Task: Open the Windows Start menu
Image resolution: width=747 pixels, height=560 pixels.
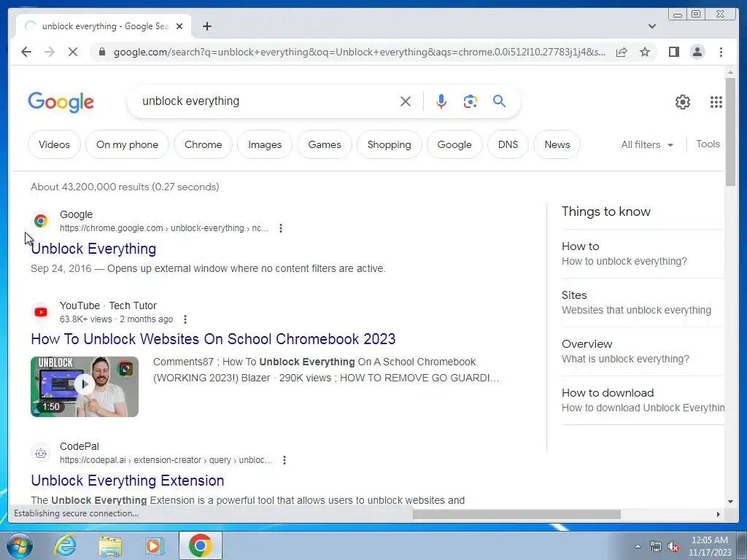Action: pos(20,545)
